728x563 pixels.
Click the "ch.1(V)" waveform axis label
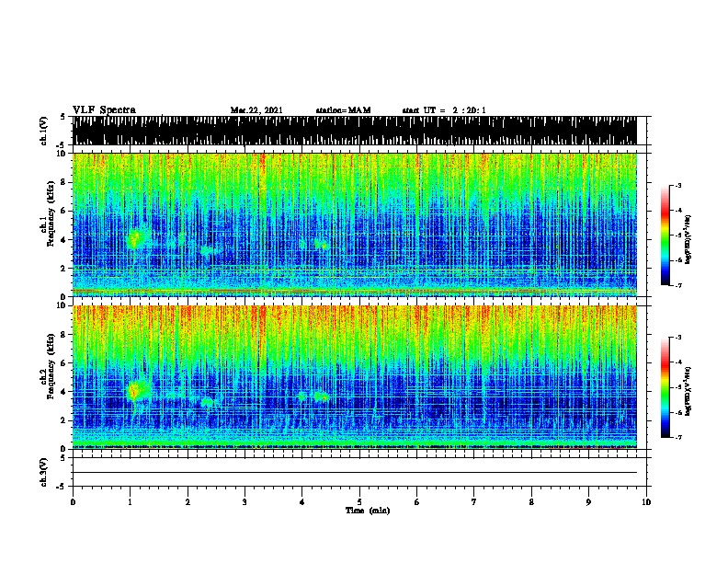coord(43,131)
